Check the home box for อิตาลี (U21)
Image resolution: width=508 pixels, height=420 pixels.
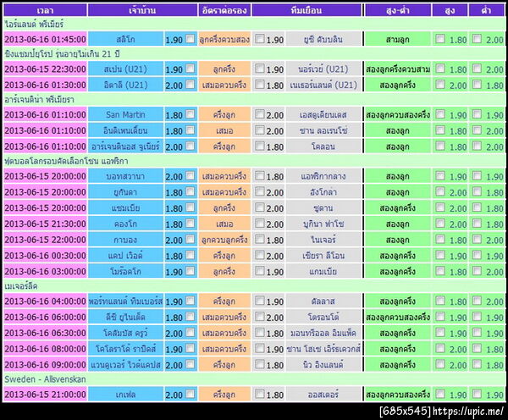[x=190, y=85]
